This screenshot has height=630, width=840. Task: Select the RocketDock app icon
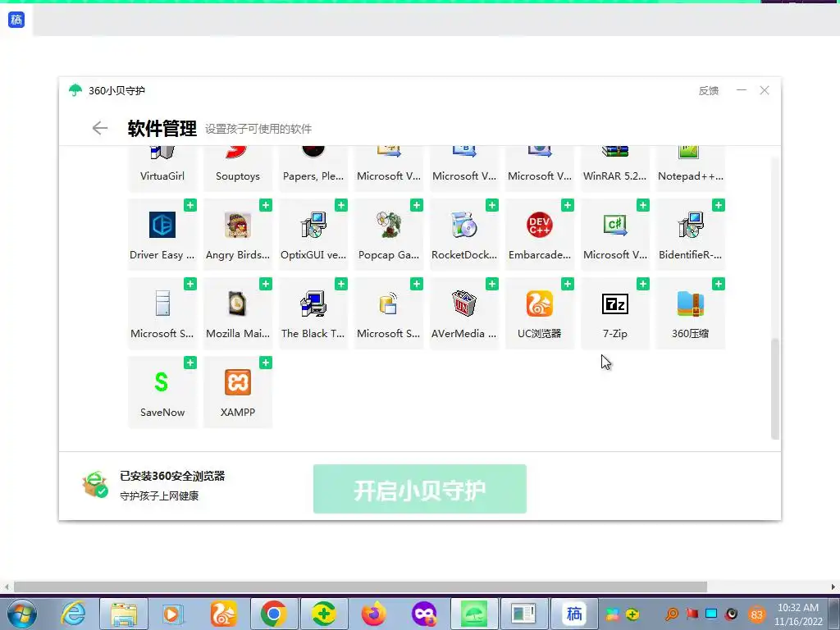[464, 225]
